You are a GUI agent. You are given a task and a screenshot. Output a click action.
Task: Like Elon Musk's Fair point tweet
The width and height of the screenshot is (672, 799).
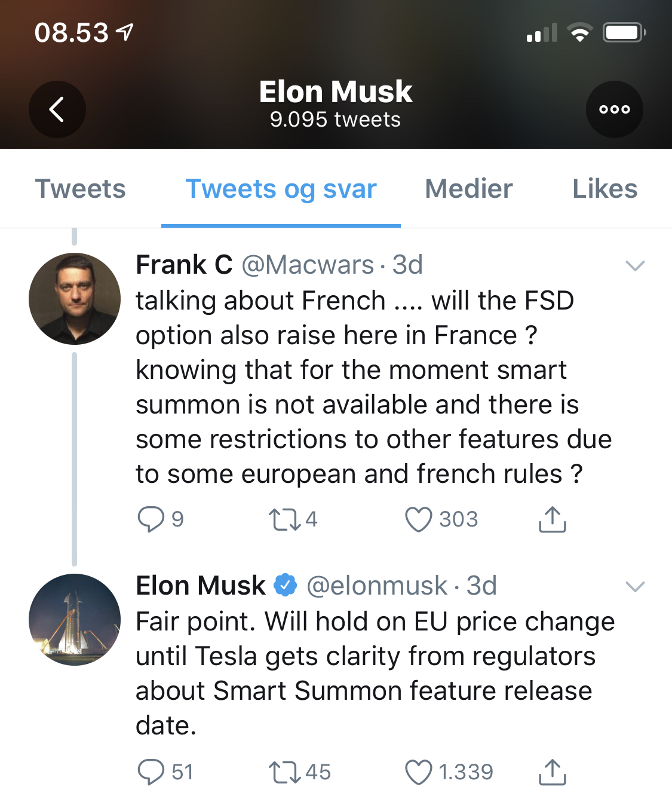coord(418,772)
